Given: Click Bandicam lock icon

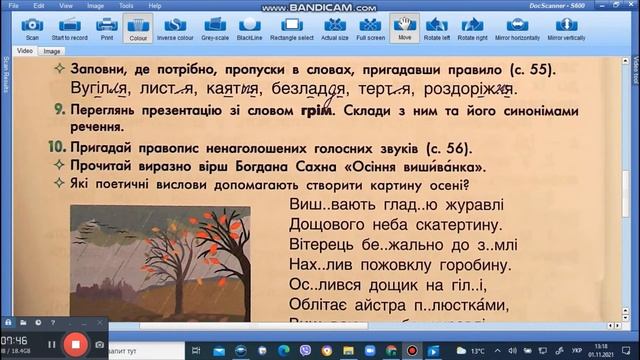Looking at the screenshot, I should pyautogui.click(x=8, y=322).
